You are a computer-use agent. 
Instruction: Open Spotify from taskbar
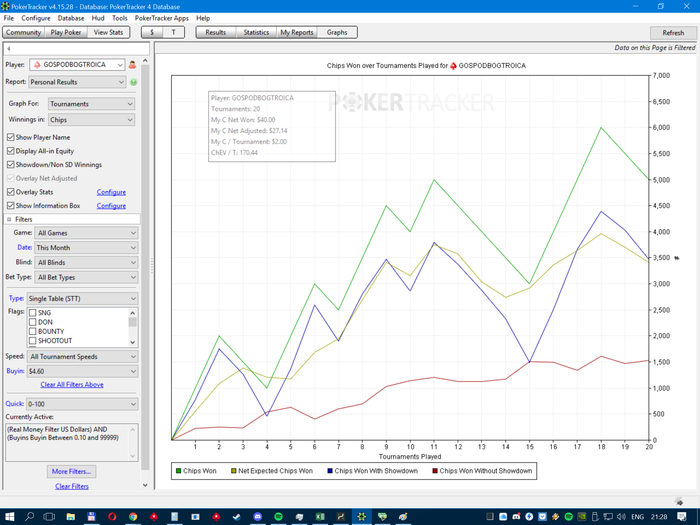click(x=279, y=517)
